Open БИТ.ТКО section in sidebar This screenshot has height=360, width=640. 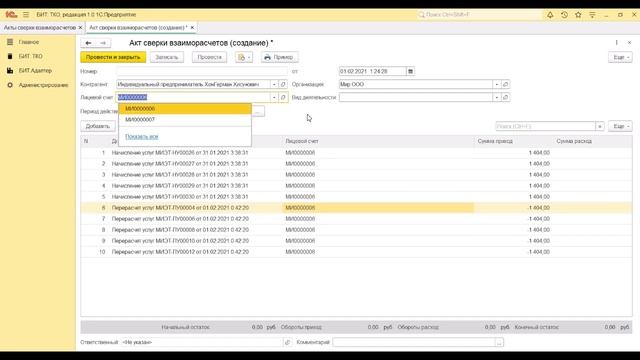[30, 56]
